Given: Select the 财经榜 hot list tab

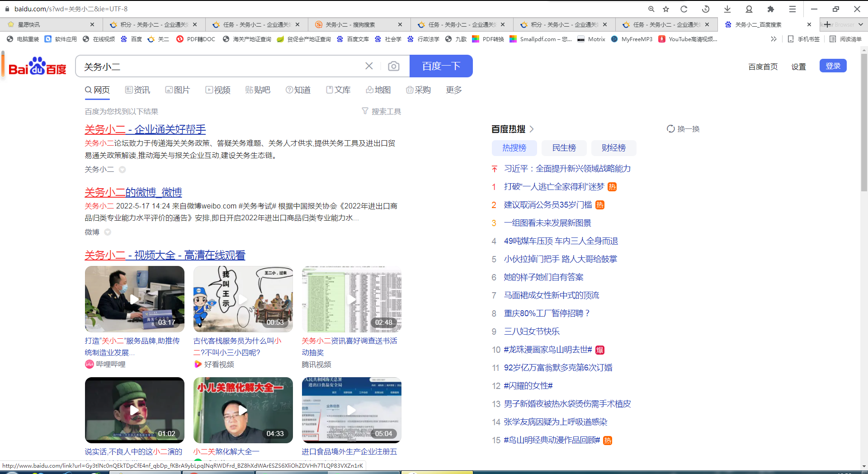Looking at the screenshot, I should [x=613, y=148].
